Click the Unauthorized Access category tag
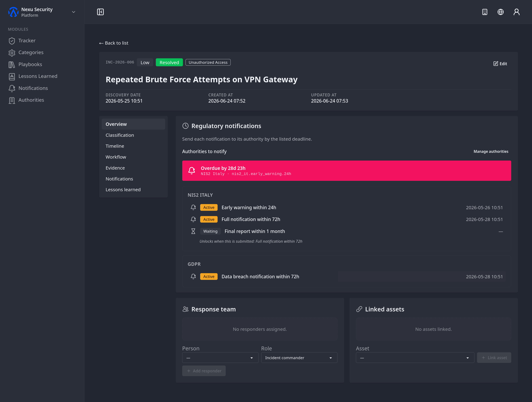Viewport: 532px width, 402px height. tap(208, 63)
